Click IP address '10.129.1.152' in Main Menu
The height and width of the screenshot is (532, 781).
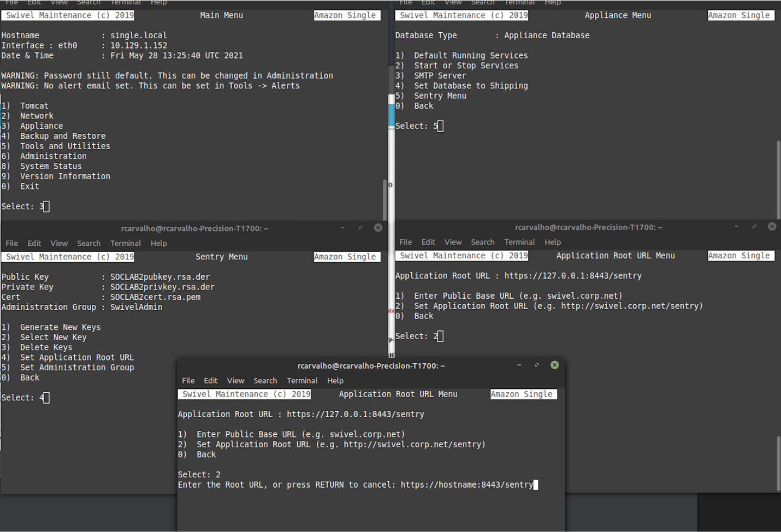tap(139, 46)
